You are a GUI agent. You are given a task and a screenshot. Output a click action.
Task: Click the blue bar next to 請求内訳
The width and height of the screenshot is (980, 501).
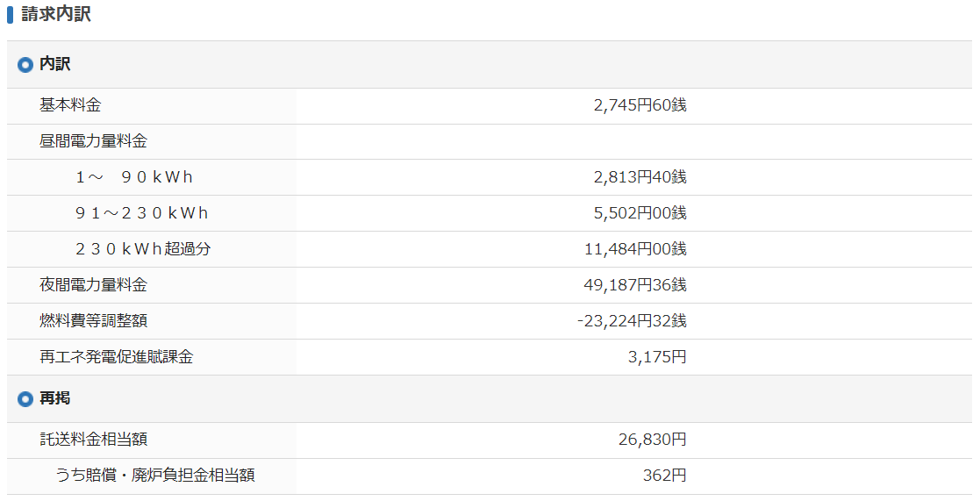coord(10,14)
